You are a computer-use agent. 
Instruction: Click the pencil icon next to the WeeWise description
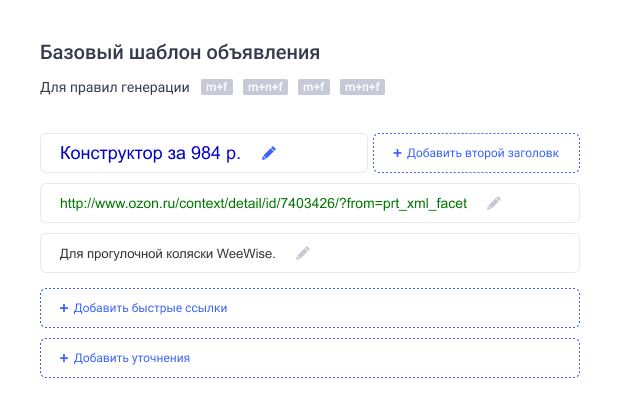[303, 253]
